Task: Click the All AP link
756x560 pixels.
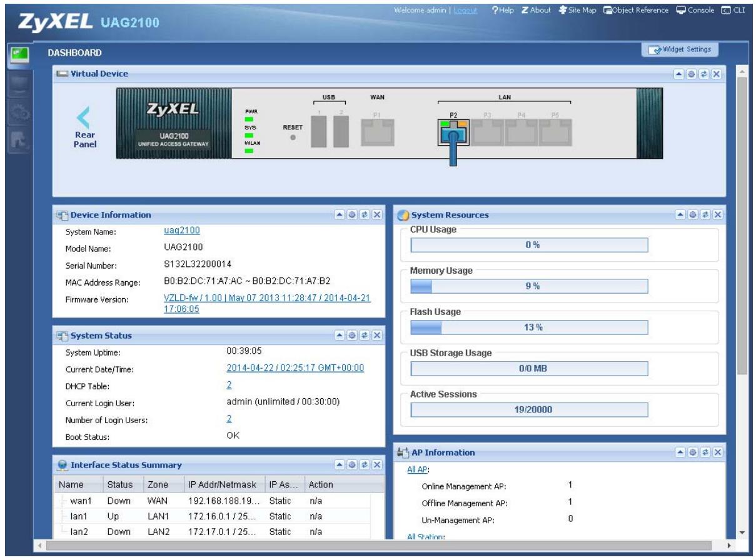Action: point(418,470)
